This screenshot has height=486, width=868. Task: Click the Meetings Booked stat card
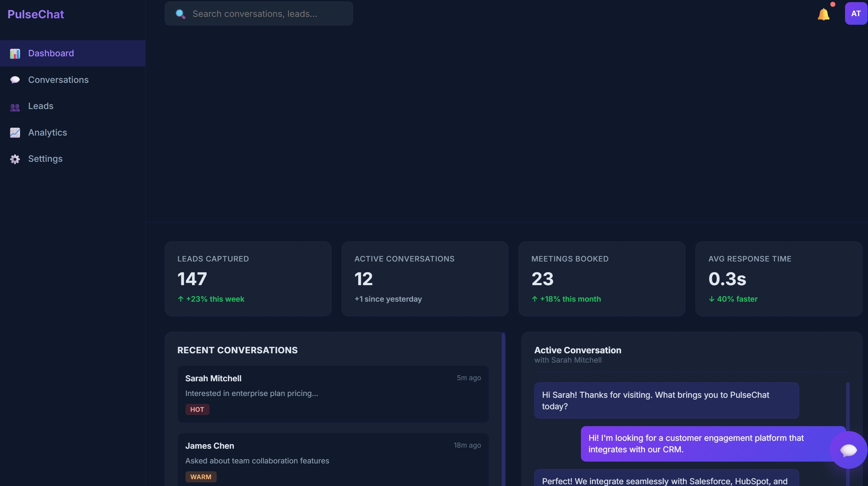click(601, 279)
